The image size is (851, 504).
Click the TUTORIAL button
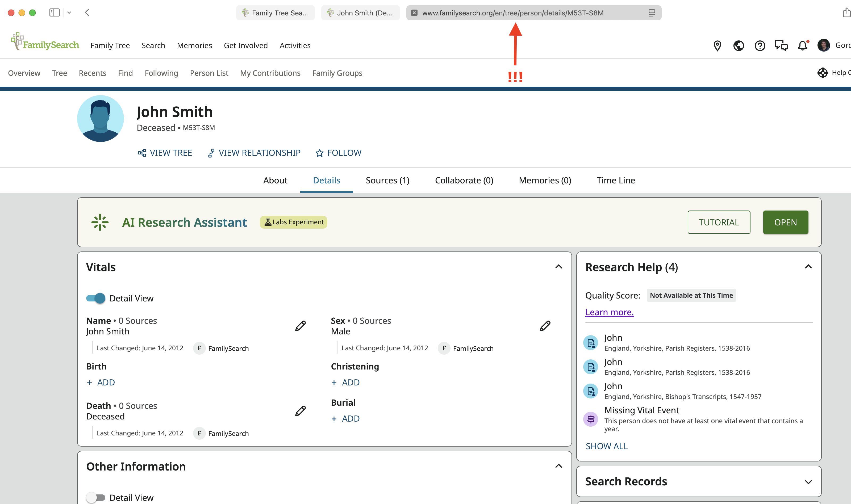point(719,222)
